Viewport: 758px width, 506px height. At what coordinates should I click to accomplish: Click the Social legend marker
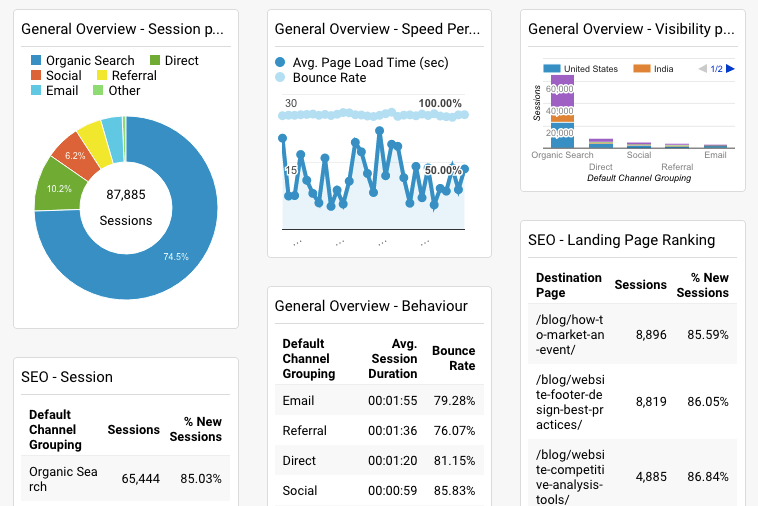click(36, 76)
